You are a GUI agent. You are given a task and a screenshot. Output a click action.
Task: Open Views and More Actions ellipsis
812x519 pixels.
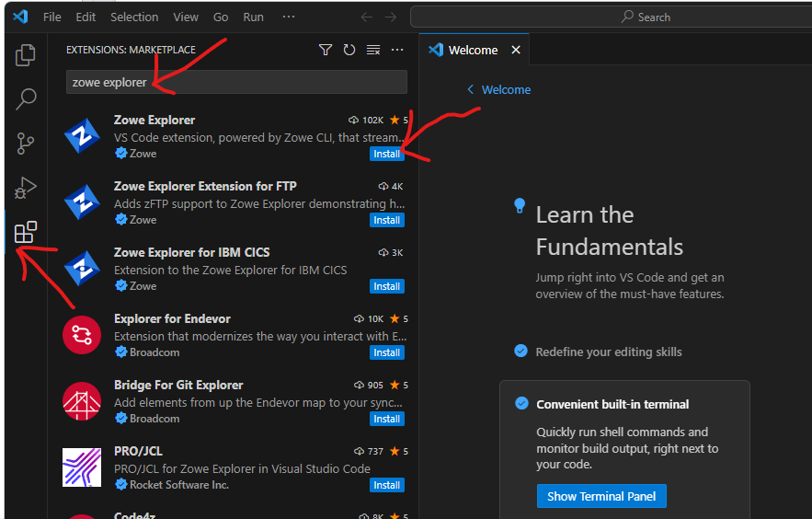coord(397,50)
